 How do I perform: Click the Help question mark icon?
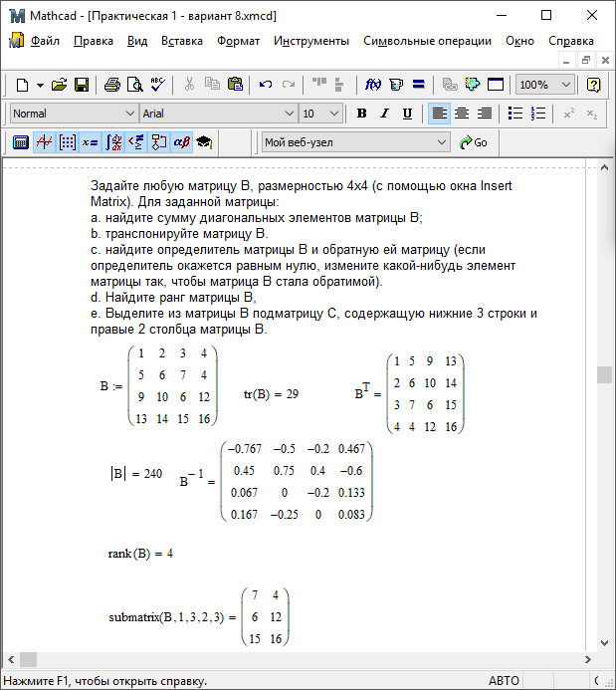(593, 85)
